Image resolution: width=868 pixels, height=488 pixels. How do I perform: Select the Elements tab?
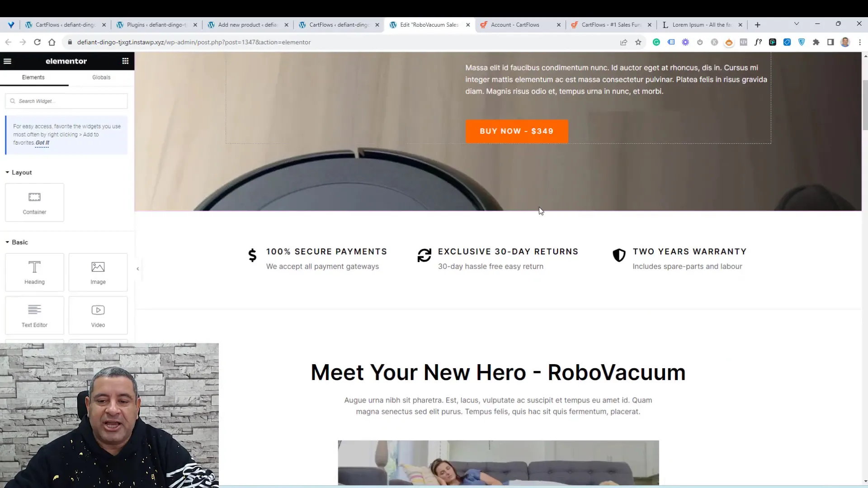point(33,77)
